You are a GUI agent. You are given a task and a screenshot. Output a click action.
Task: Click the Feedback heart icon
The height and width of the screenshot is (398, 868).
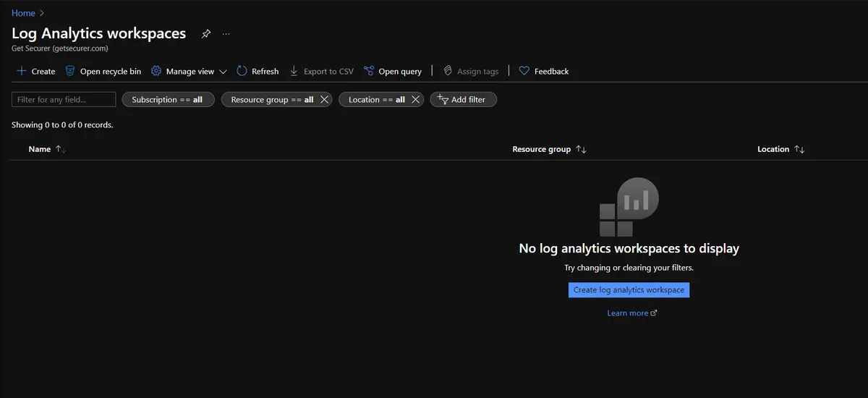point(524,71)
